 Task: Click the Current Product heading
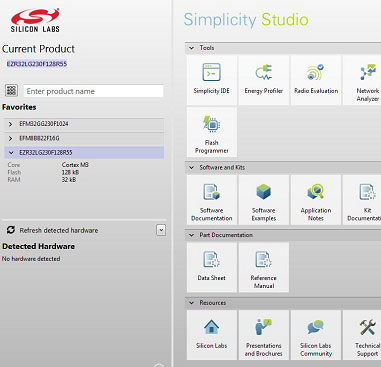pyautogui.click(x=38, y=49)
